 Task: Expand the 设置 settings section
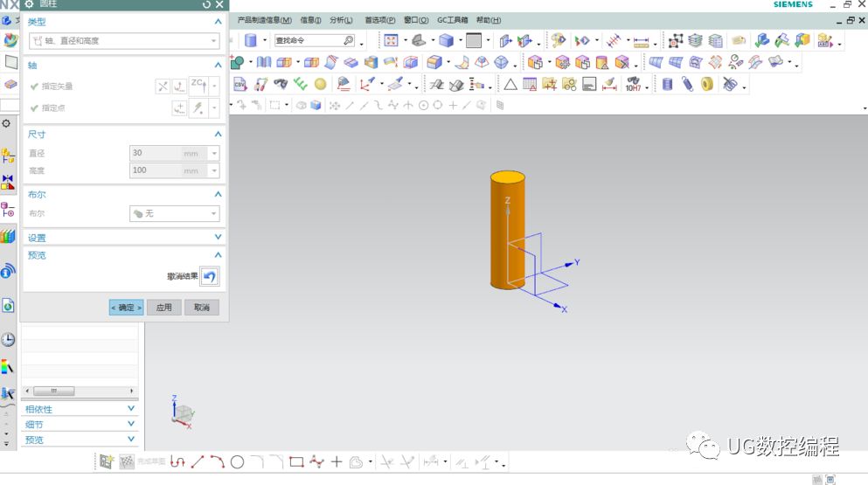coord(122,238)
